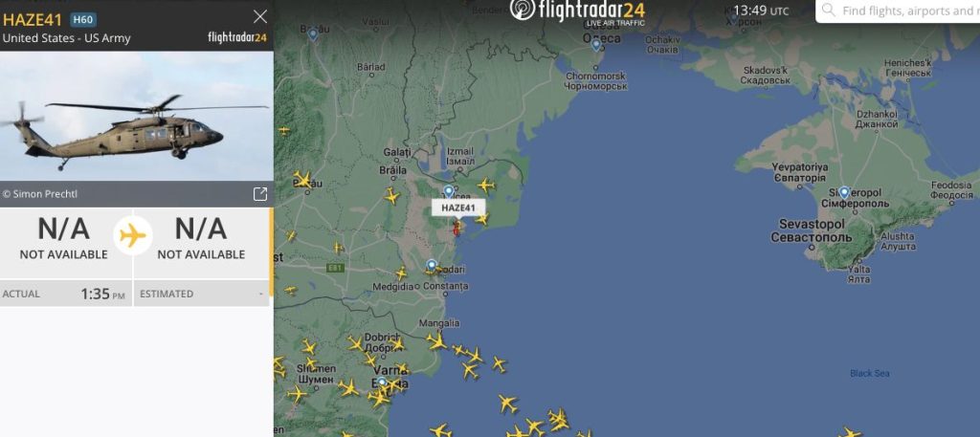Click the 13:49 UTC clock display
This screenshot has width=980, height=437.
[x=761, y=11]
